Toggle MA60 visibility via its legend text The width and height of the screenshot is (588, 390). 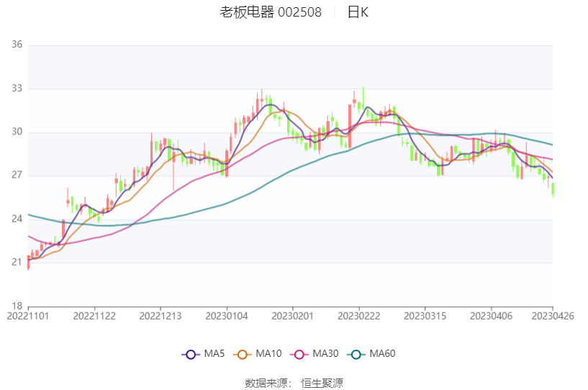click(382, 354)
